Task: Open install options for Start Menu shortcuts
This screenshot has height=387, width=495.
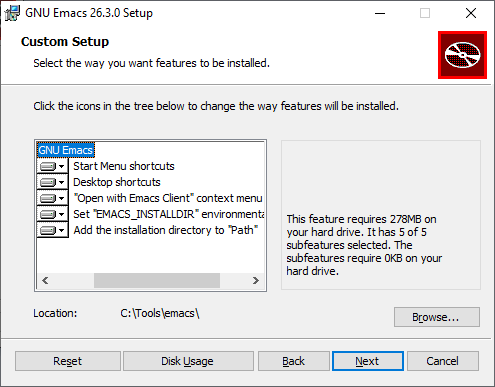Action: (x=52, y=166)
